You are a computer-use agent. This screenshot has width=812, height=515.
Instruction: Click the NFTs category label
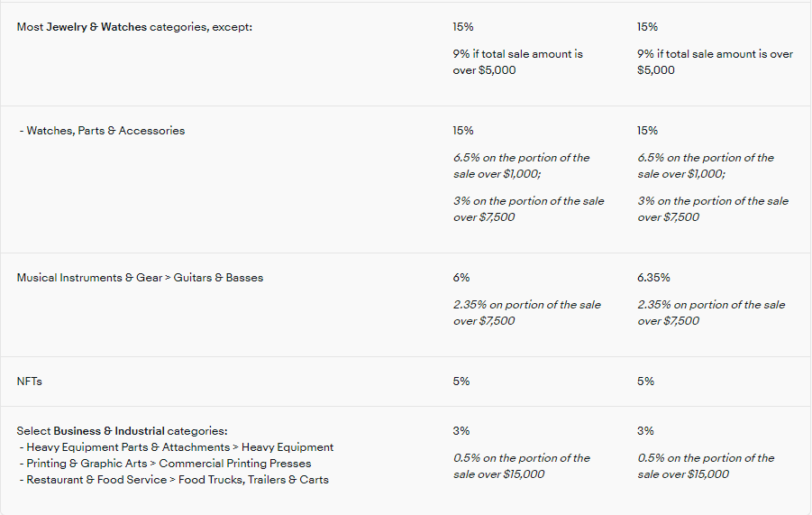tap(30, 382)
